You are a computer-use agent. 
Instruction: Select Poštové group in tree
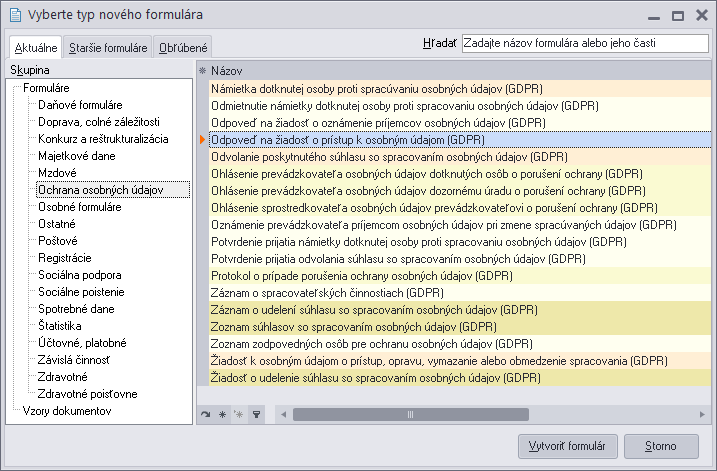pos(58,241)
